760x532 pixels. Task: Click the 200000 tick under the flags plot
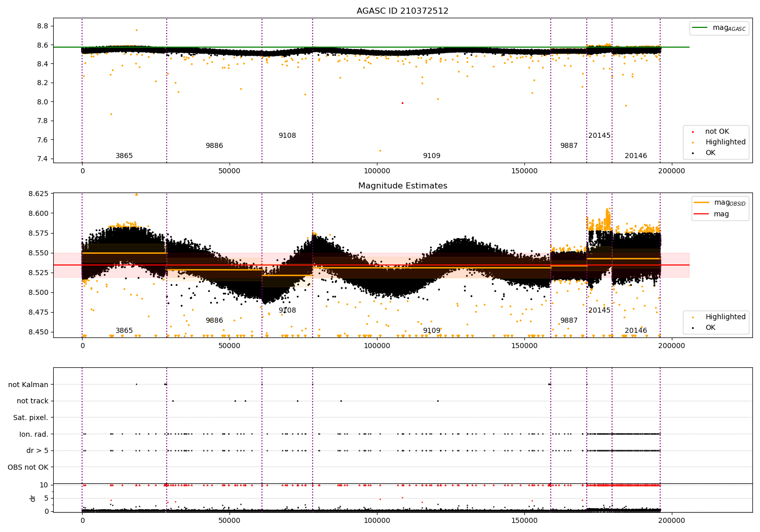(x=671, y=520)
